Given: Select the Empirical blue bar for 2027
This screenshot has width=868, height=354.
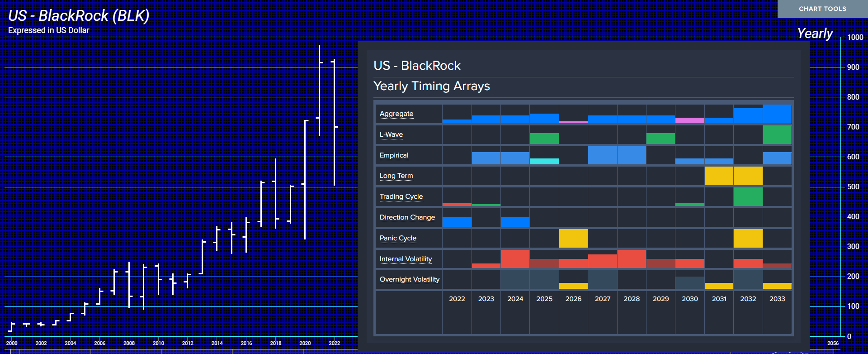Looking at the screenshot, I should click(603, 155).
